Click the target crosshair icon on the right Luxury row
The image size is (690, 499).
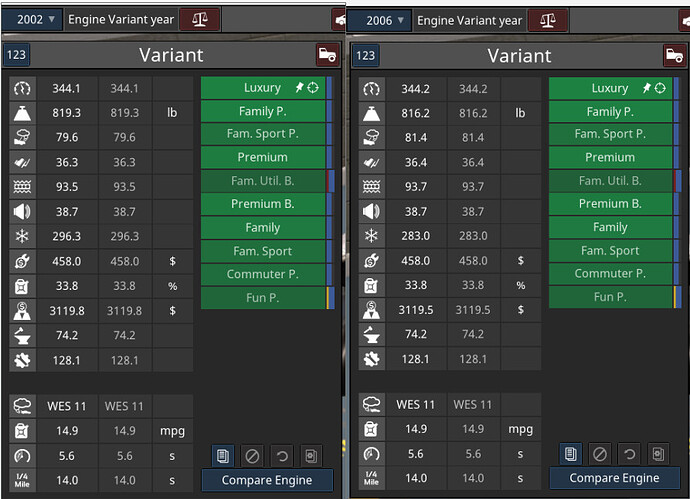click(660, 88)
